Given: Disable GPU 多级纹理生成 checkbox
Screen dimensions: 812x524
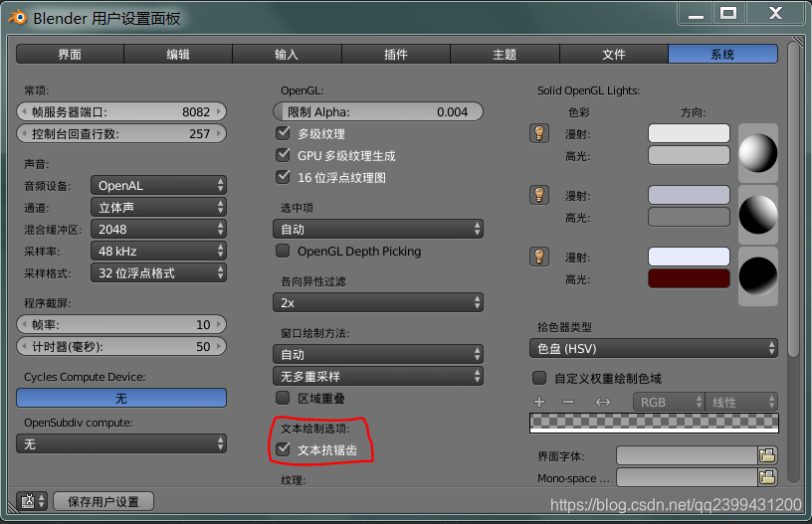Looking at the screenshot, I should pyautogui.click(x=283, y=155).
